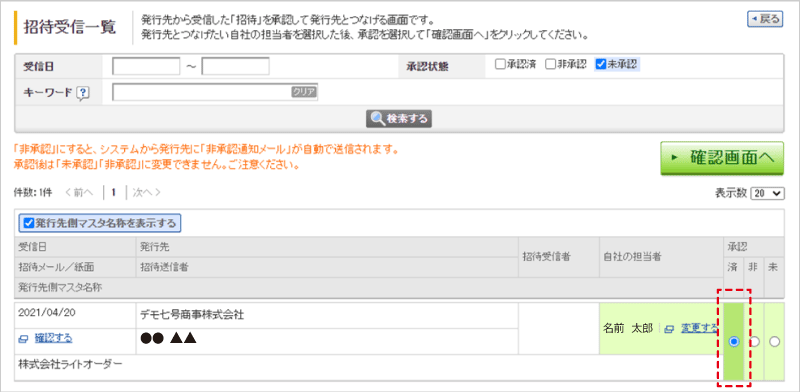Click the green 確認画面へ button
Screen dimensions: 800x392
tap(722, 158)
